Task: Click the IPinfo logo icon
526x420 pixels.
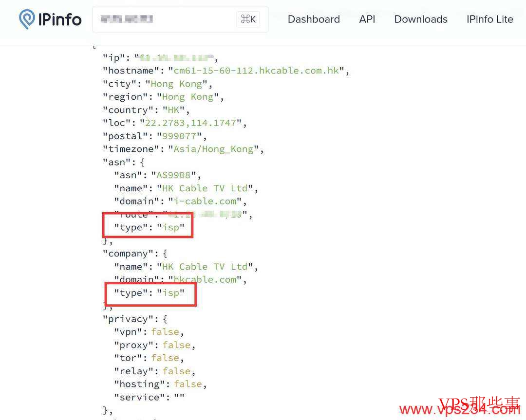Action: point(27,19)
